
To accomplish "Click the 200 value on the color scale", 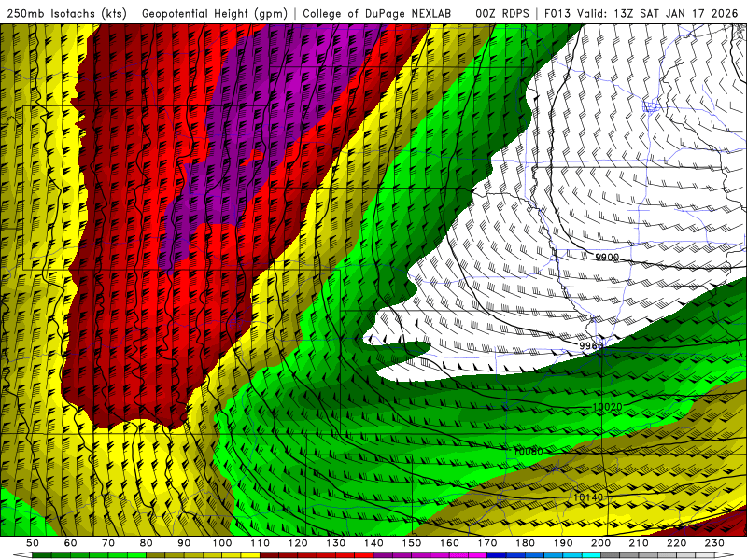I will tap(600, 543).
